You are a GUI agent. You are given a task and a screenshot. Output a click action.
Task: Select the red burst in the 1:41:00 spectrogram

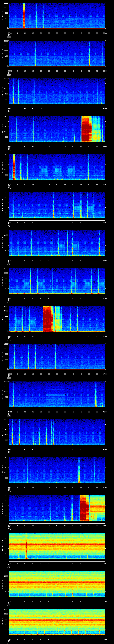tap(14, 167)
